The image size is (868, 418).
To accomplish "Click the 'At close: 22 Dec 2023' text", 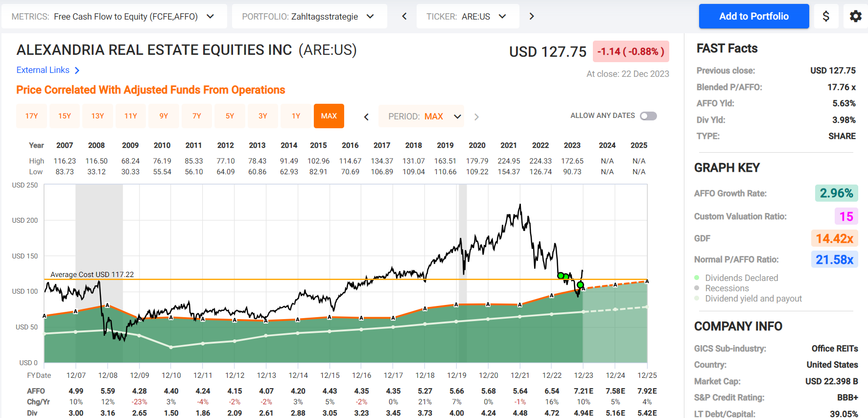I will tap(628, 74).
